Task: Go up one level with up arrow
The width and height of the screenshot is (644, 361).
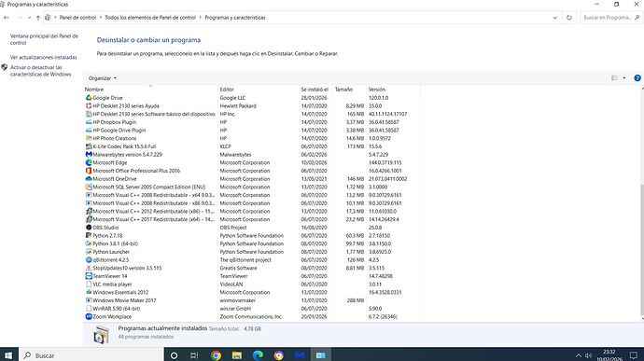Action: pos(37,18)
